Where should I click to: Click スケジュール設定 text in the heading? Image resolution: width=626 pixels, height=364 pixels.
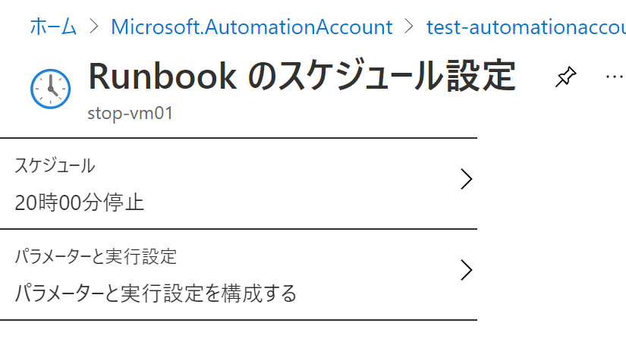(396, 76)
